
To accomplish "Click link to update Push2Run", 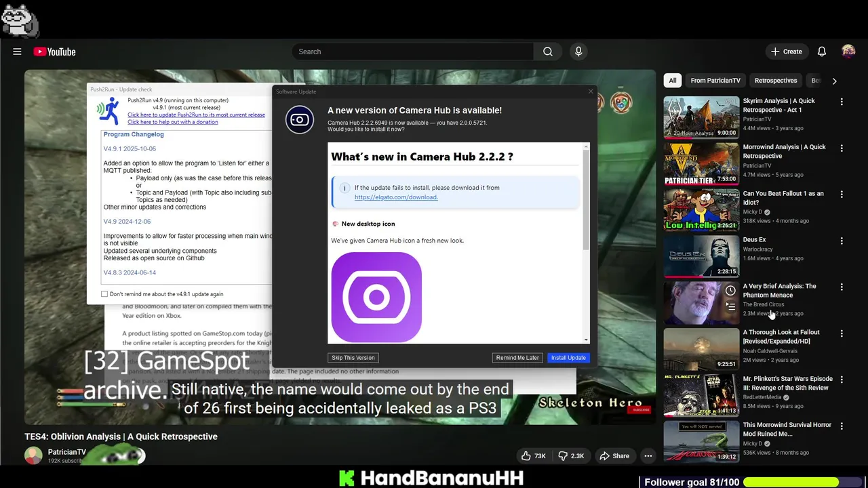I will click(196, 115).
